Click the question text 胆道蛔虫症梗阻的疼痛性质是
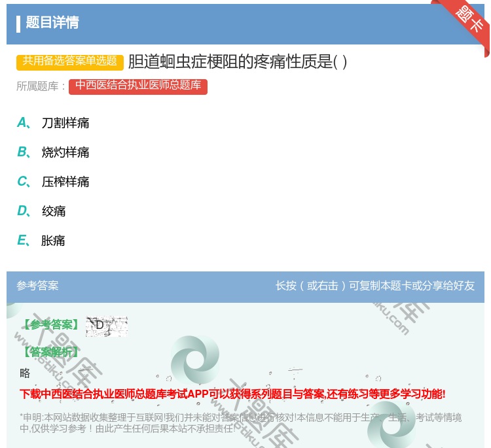 238,61
